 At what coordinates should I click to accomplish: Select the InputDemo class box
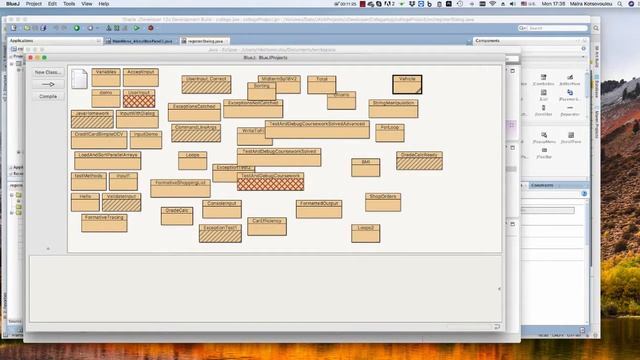[x=146, y=140]
